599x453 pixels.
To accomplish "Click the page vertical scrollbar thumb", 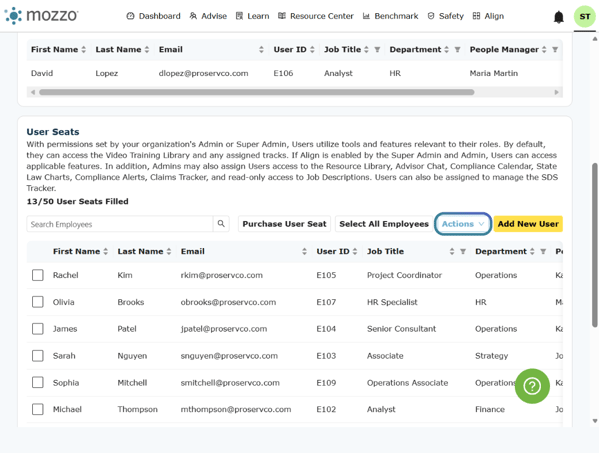I will point(594,245).
